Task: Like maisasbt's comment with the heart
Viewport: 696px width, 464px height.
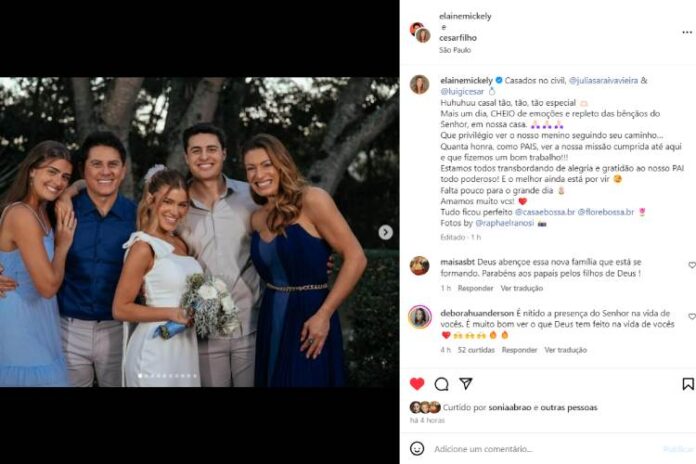Action: tap(691, 266)
